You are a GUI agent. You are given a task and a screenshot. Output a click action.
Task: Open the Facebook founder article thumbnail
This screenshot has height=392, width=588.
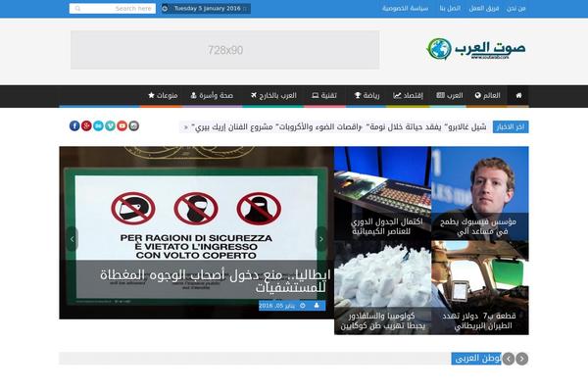pos(480,194)
